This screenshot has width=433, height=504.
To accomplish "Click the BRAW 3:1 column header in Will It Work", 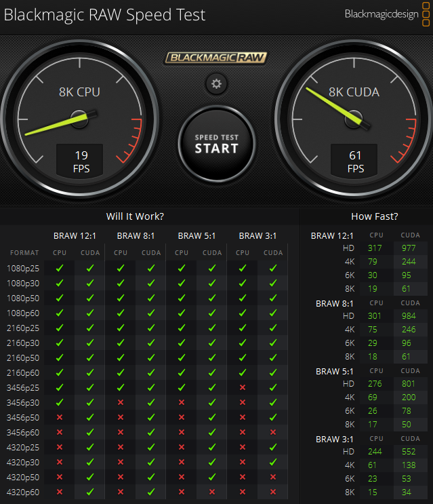I will (x=257, y=235).
